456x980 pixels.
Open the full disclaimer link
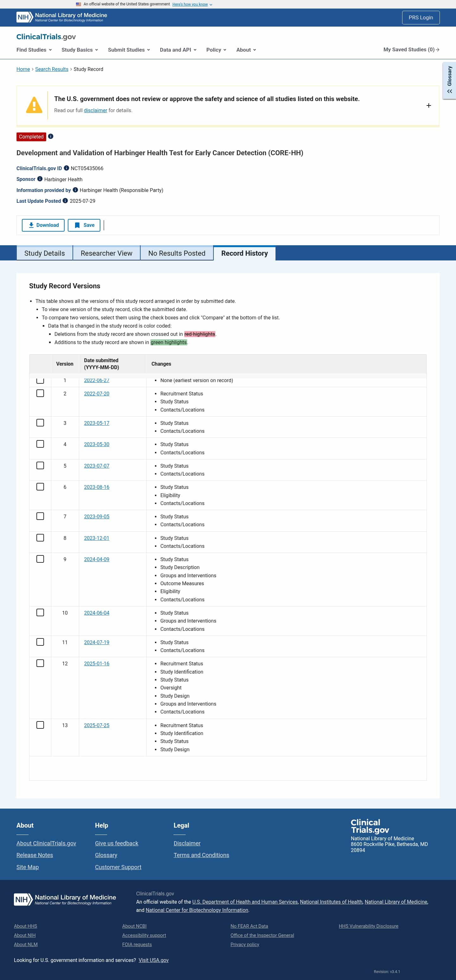(95, 110)
